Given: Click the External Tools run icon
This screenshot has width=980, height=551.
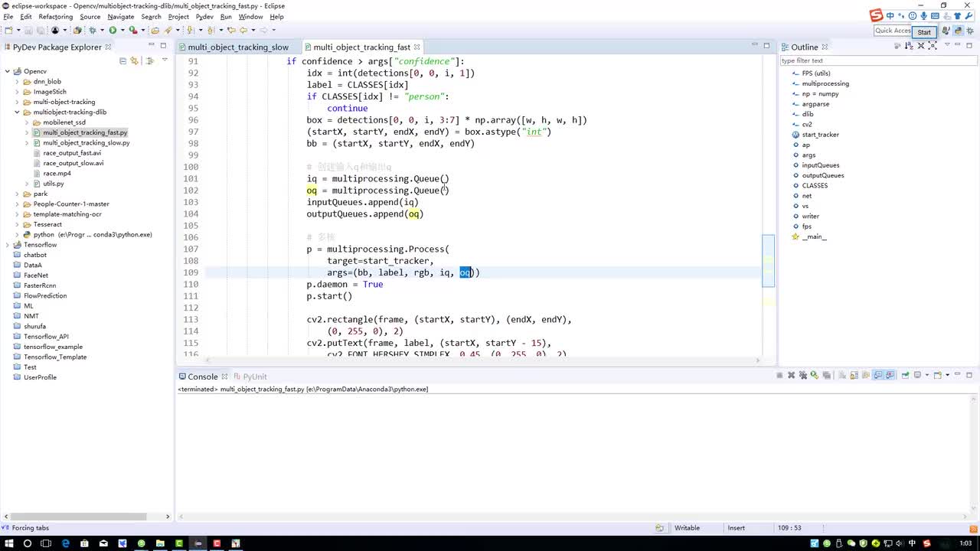Looking at the screenshot, I should [x=132, y=31].
